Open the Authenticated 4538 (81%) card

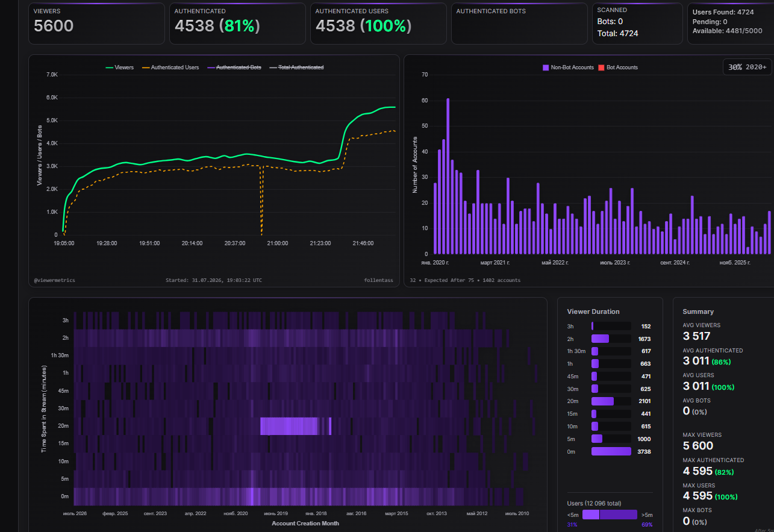pyautogui.click(x=237, y=23)
